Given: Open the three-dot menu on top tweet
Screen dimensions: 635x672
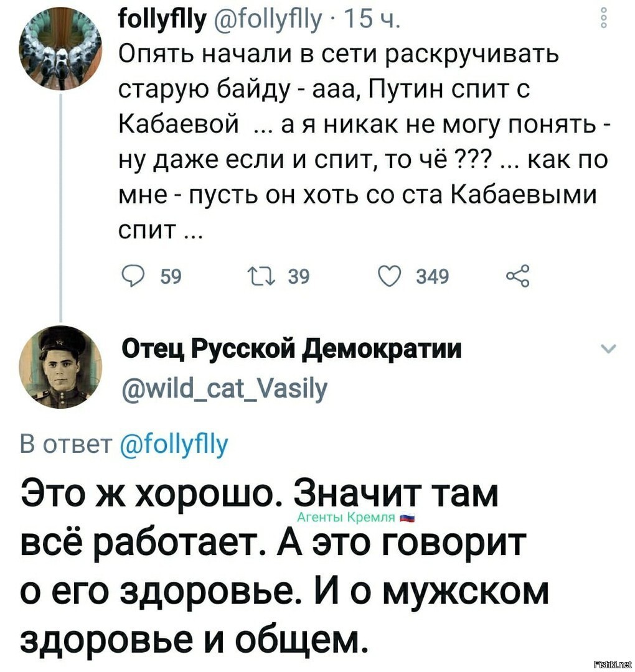Looking at the screenshot, I should pyautogui.click(x=603, y=18).
